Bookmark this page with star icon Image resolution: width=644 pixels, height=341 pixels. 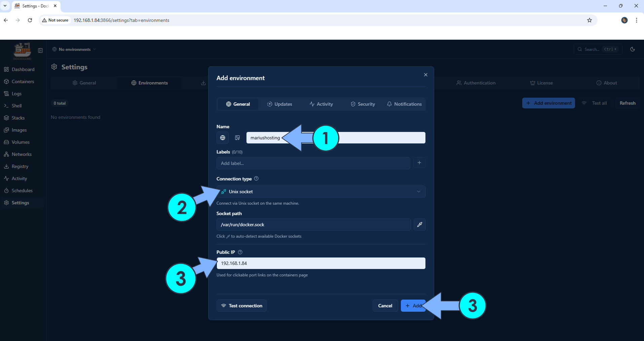pos(589,20)
